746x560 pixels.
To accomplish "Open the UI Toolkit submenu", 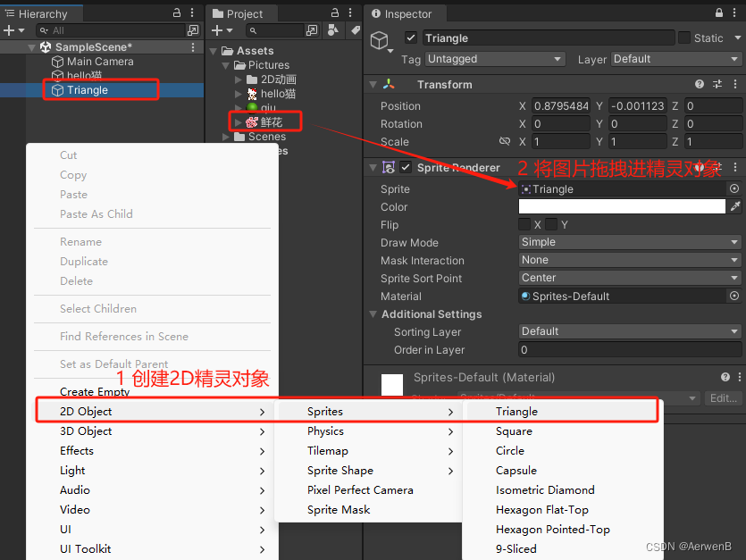I will [x=153, y=548].
